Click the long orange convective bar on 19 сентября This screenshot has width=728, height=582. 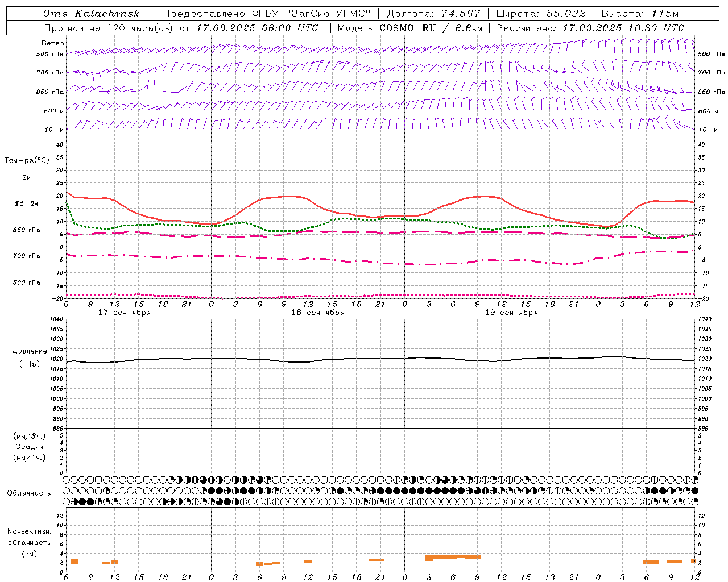(x=453, y=558)
